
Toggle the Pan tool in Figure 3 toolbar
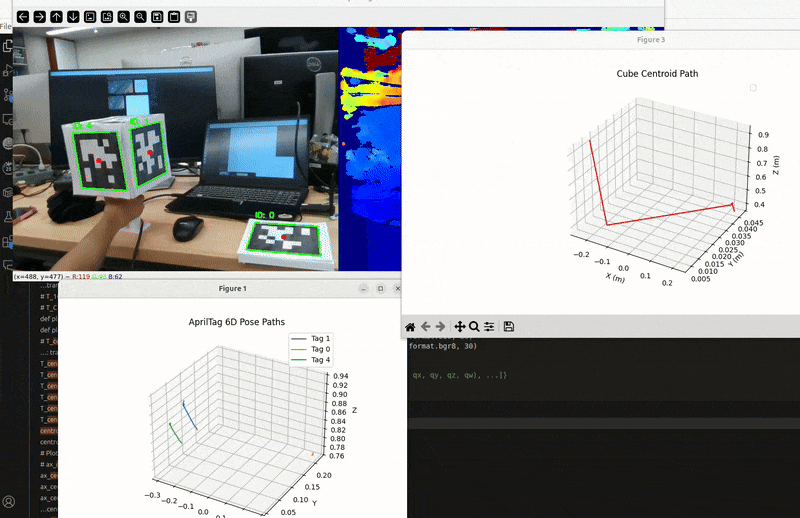(x=460, y=326)
